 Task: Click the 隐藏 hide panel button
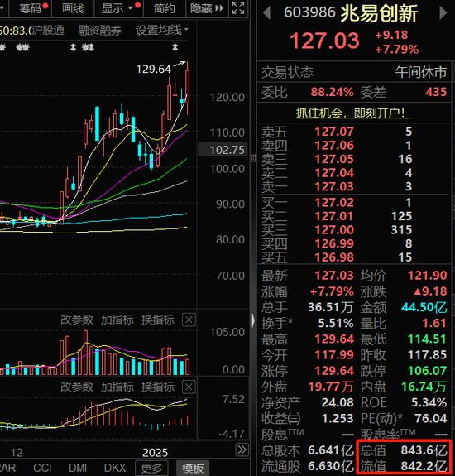tap(207, 8)
